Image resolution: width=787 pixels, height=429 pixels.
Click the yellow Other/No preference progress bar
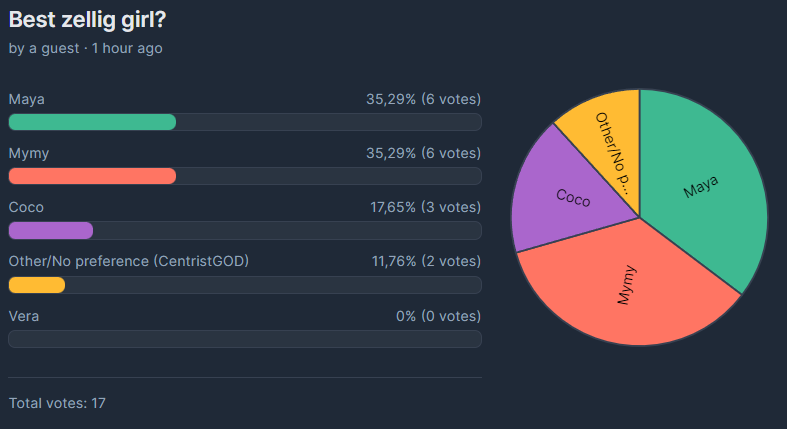click(x=37, y=285)
